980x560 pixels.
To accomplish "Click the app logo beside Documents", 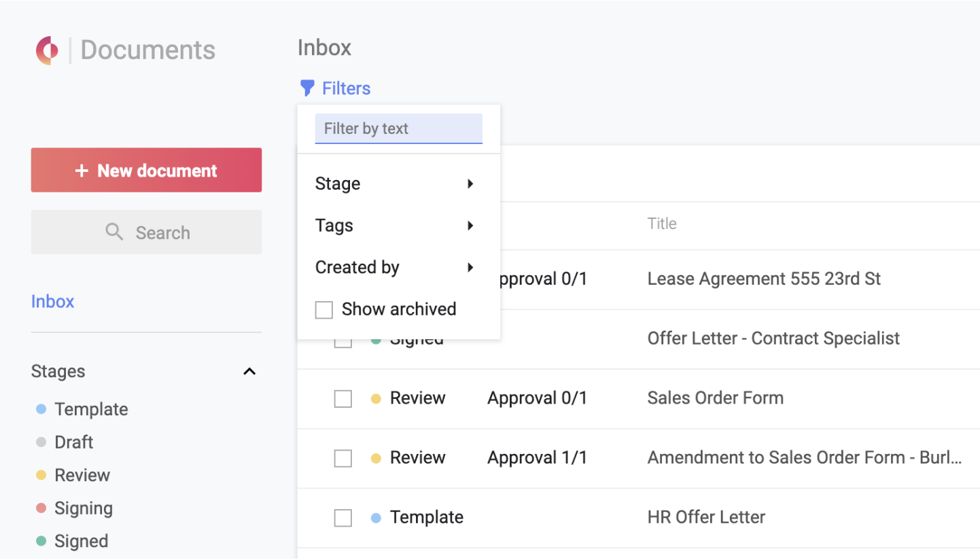I will 48,51.
